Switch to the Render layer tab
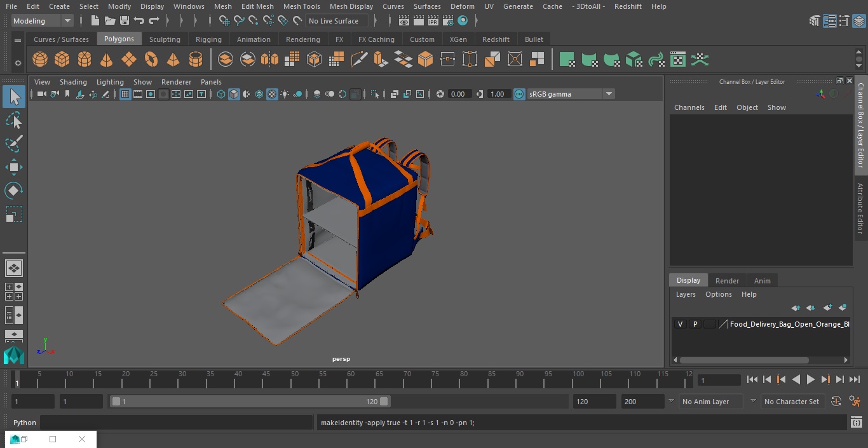Image resolution: width=868 pixels, height=448 pixels. (x=727, y=281)
